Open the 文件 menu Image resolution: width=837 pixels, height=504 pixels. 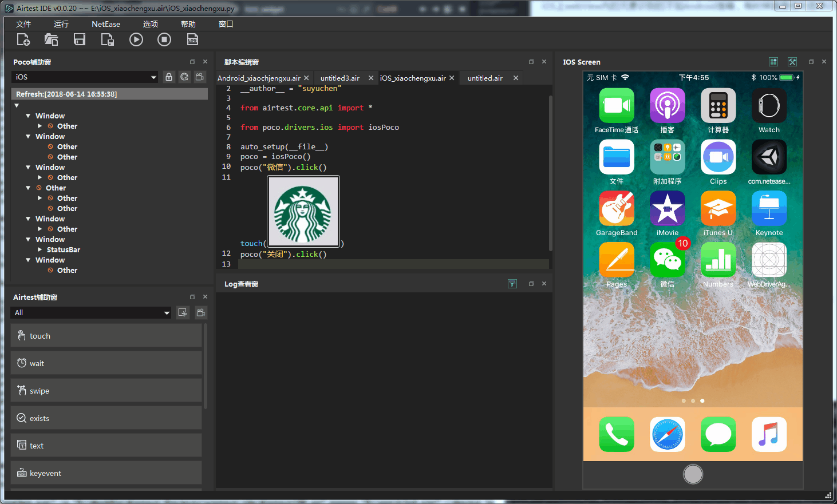23,24
